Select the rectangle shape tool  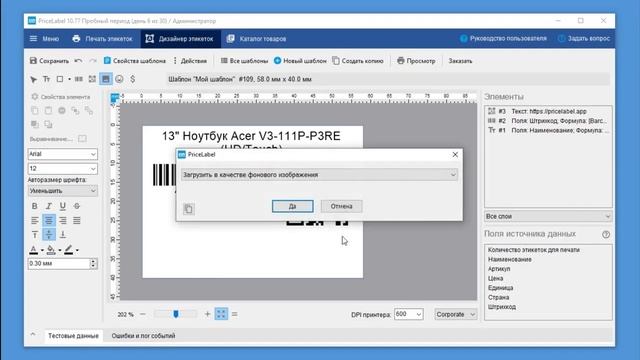pos(60,79)
